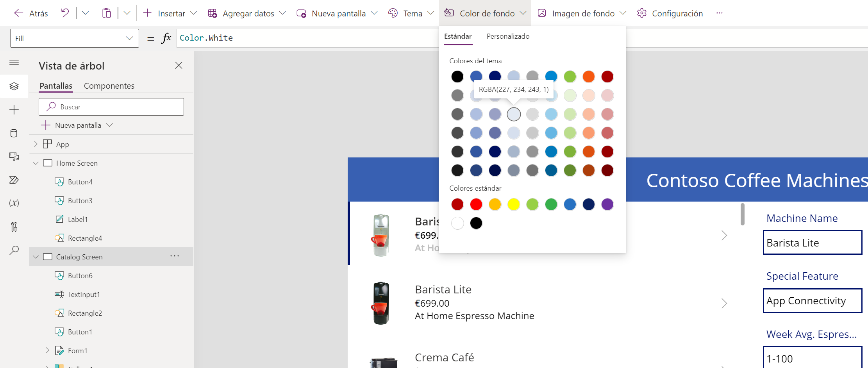Select Rectangle2 in tree view
This screenshot has height=368, width=868.
[85, 313]
